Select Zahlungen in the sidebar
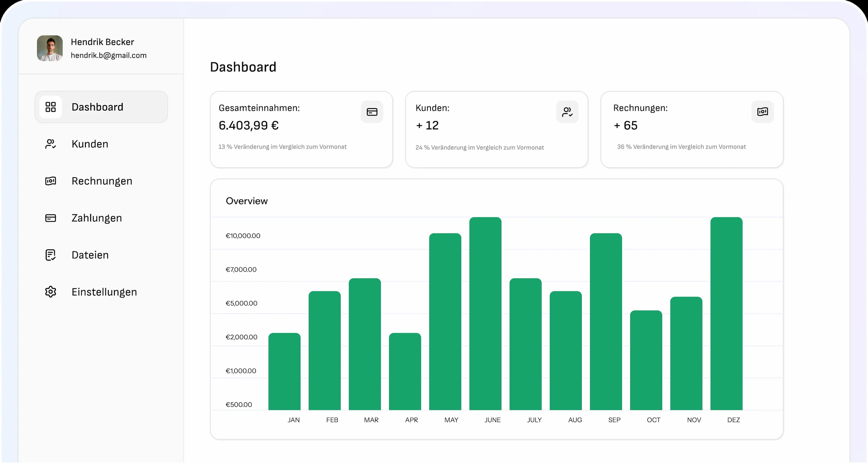The width and height of the screenshot is (868, 464). click(97, 218)
